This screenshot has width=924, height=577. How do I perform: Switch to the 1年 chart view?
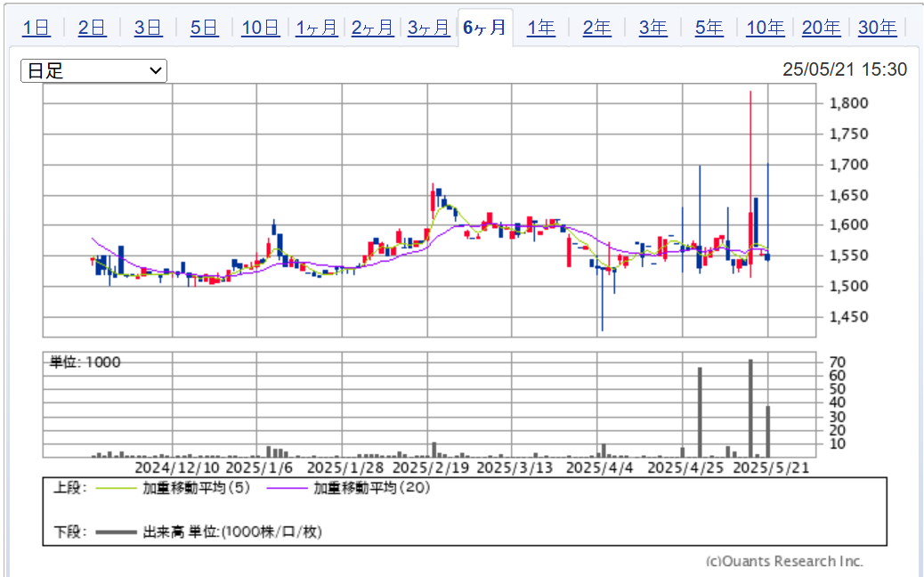[540, 28]
